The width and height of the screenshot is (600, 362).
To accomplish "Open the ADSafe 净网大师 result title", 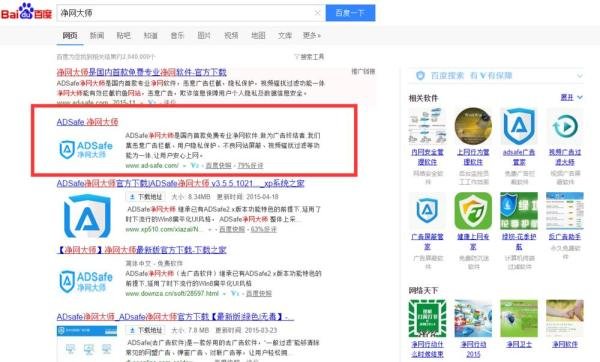I will (88, 122).
